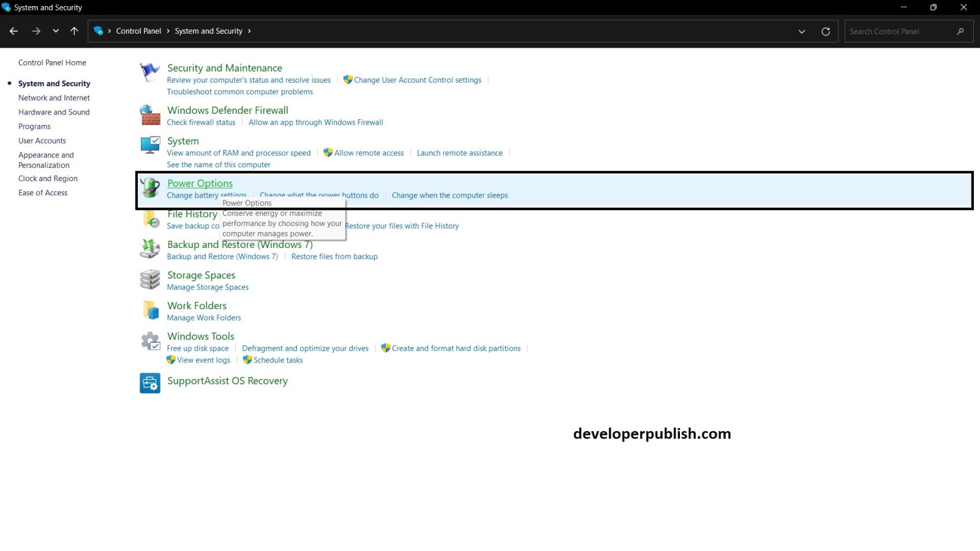The image size is (980, 551).
Task: Click the Control Panel icon in the breadcrumb bar
Action: (x=99, y=31)
